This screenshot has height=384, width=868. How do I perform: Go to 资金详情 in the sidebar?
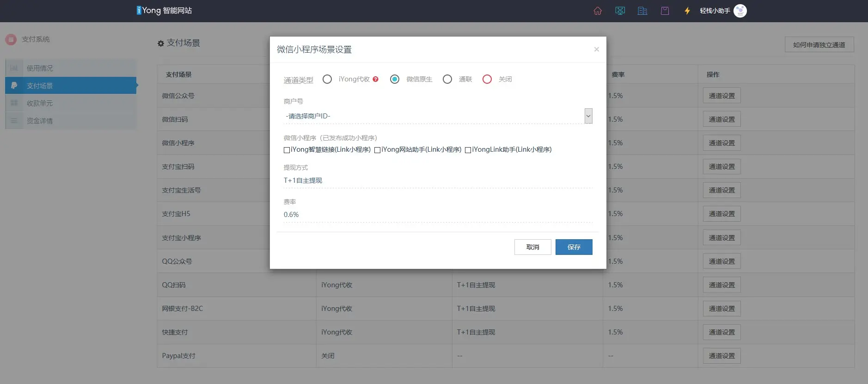pyautogui.click(x=40, y=121)
